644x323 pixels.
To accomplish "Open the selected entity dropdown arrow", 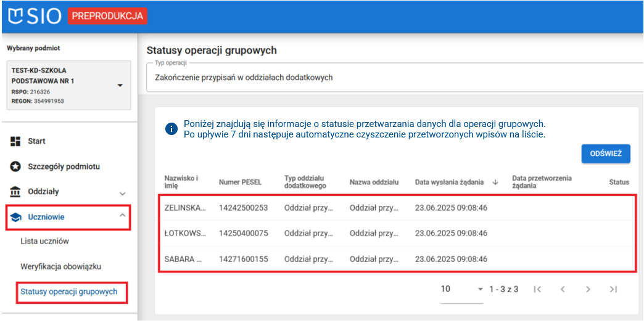I will coord(120,85).
